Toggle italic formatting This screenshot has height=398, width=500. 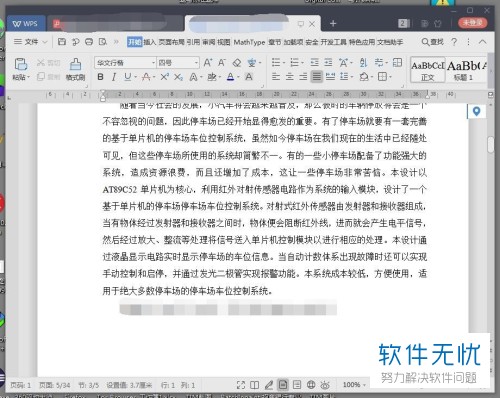coord(114,77)
